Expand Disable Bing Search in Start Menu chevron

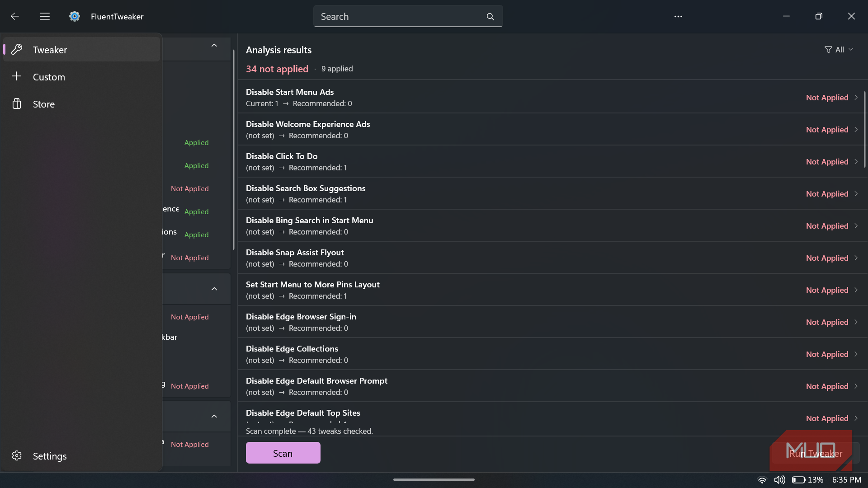coord(856,225)
